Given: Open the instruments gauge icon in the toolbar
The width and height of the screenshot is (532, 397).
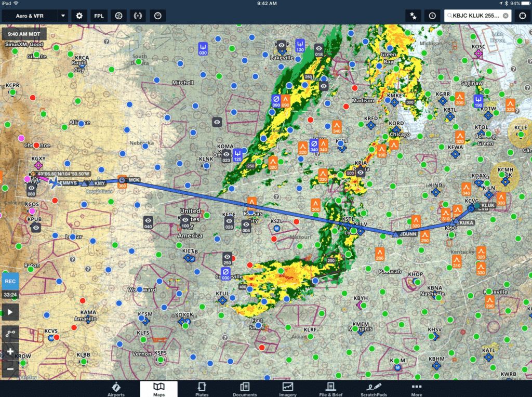Looking at the screenshot, I should click(x=158, y=16).
